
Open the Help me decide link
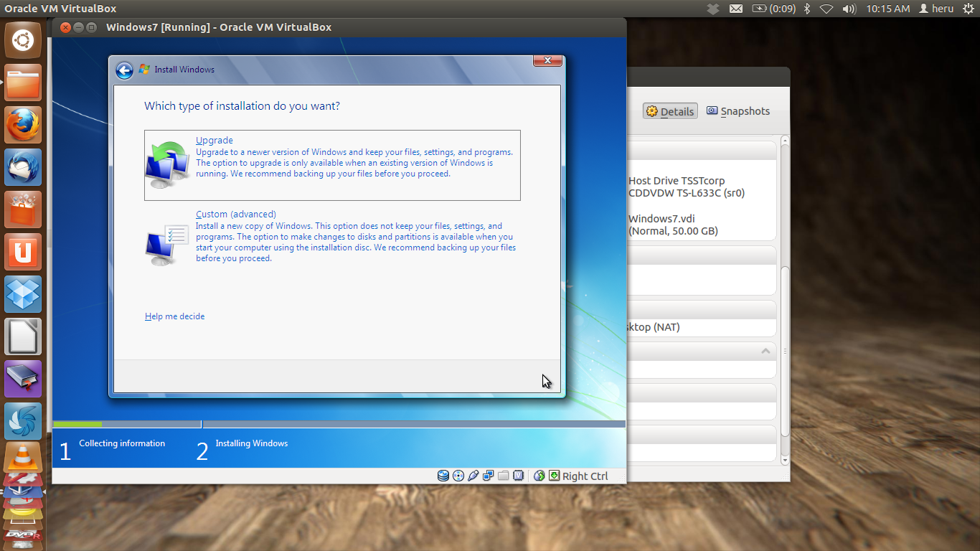(x=174, y=316)
